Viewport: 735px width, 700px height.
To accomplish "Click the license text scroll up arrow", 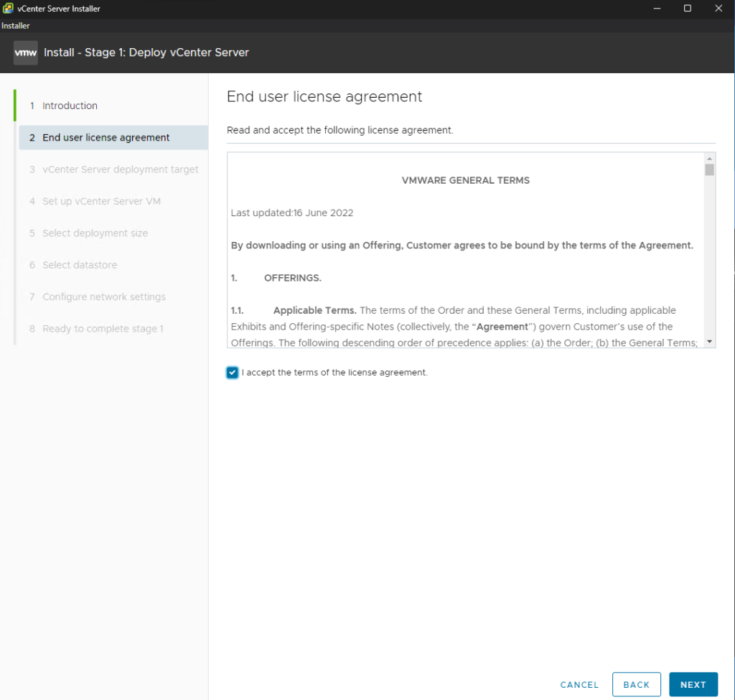I will [709, 158].
